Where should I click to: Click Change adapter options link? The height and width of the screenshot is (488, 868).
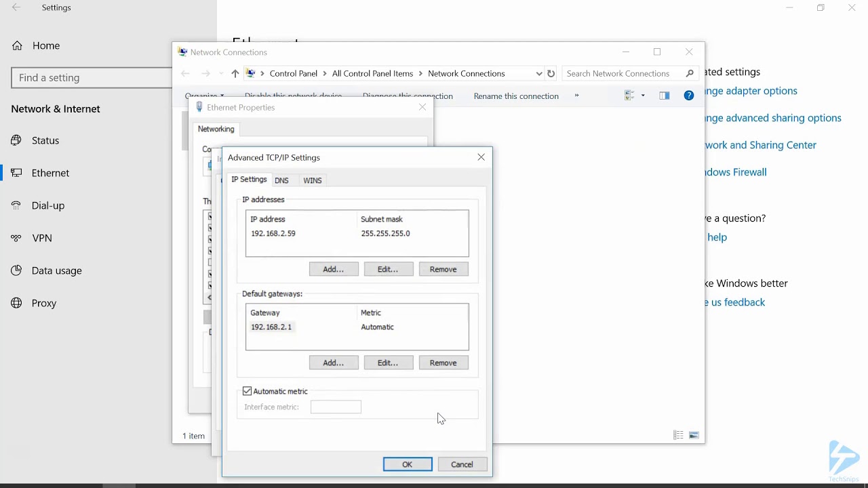pyautogui.click(x=751, y=91)
